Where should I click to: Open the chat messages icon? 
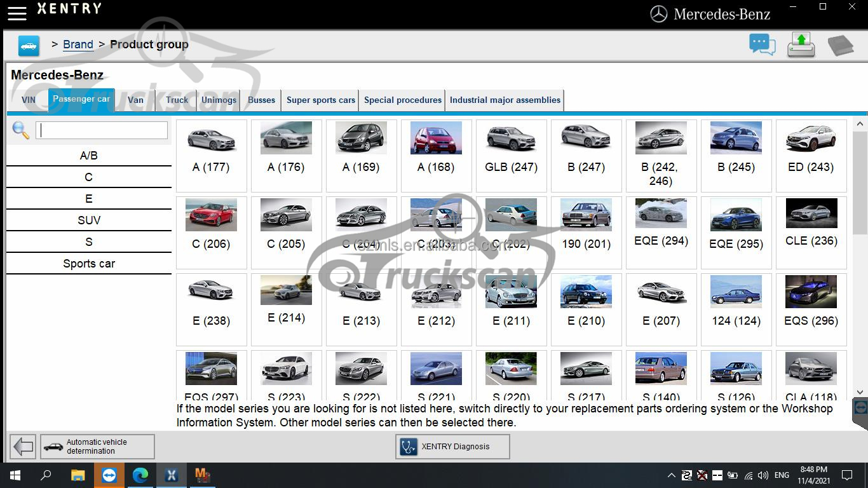762,45
